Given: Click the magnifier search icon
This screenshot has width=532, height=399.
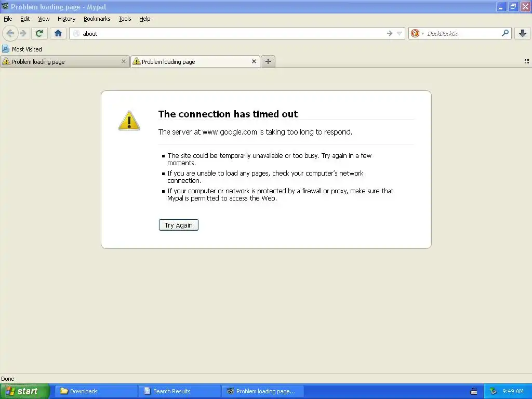Looking at the screenshot, I should coord(505,33).
